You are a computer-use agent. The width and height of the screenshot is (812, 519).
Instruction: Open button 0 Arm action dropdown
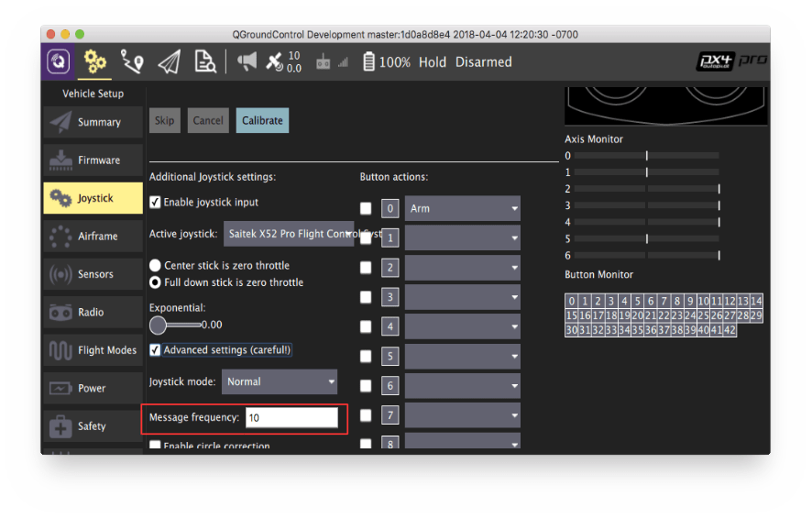(x=462, y=208)
